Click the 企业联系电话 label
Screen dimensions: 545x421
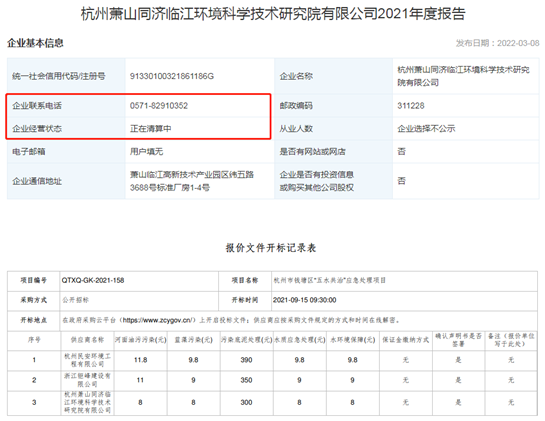(37, 106)
